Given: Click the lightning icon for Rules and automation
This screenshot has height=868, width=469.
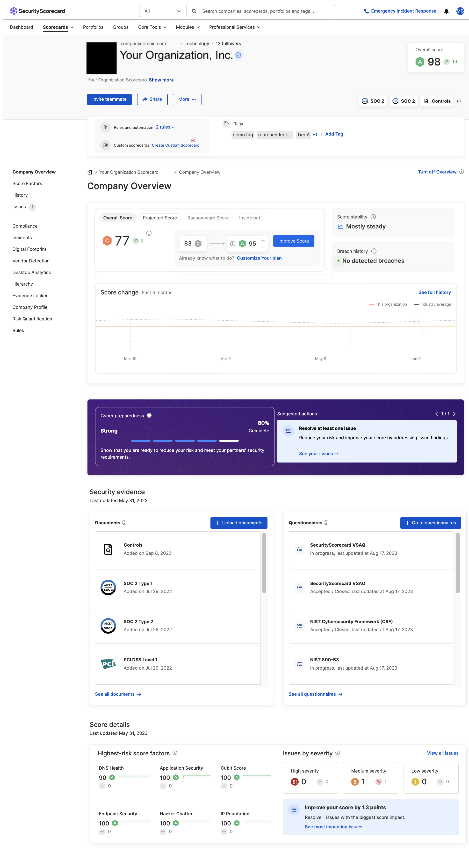Looking at the screenshot, I should (105, 127).
